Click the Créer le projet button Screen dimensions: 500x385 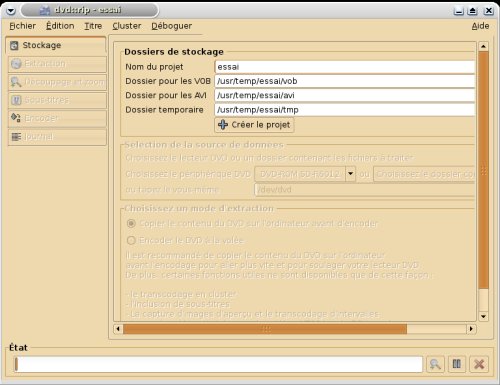point(254,125)
